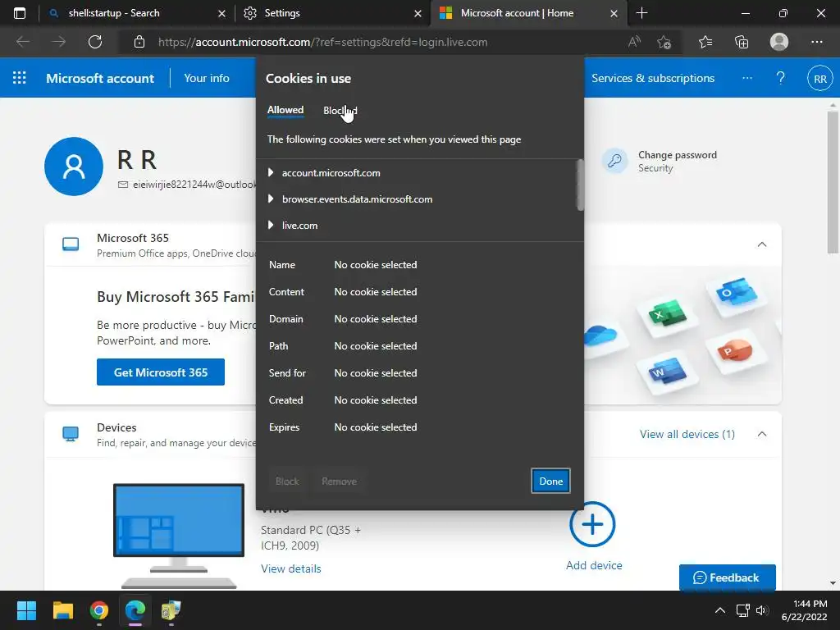Image resolution: width=840 pixels, height=630 pixels.
Task: Open the Microsoft app launcher grid
Action: pyautogui.click(x=20, y=78)
